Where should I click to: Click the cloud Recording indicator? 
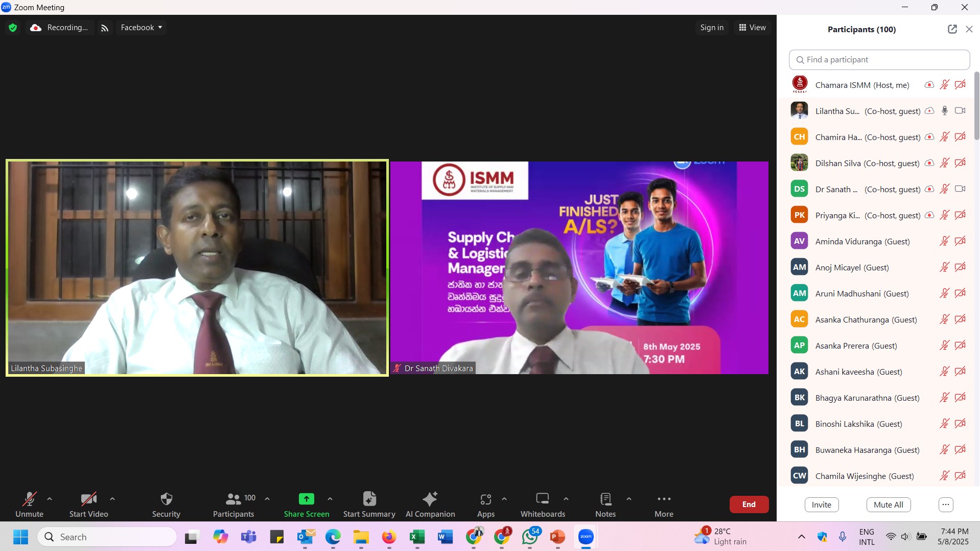click(59, 28)
